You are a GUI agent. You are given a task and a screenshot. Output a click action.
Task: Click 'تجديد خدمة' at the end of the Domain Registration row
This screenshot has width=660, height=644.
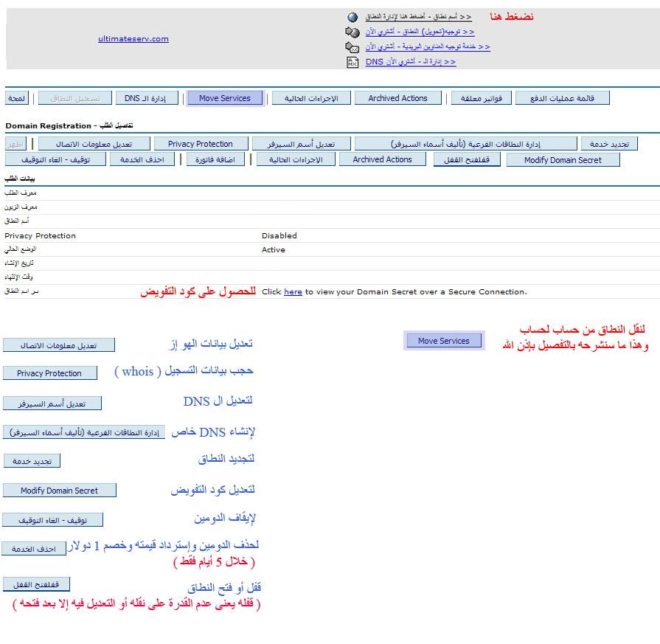click(609, 144)
